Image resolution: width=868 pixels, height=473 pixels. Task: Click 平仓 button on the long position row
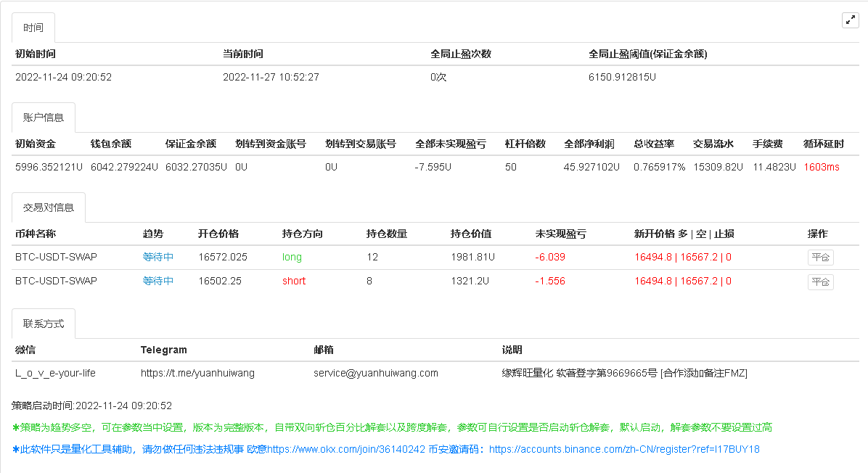pyautogui.click(x=820, y=257)
